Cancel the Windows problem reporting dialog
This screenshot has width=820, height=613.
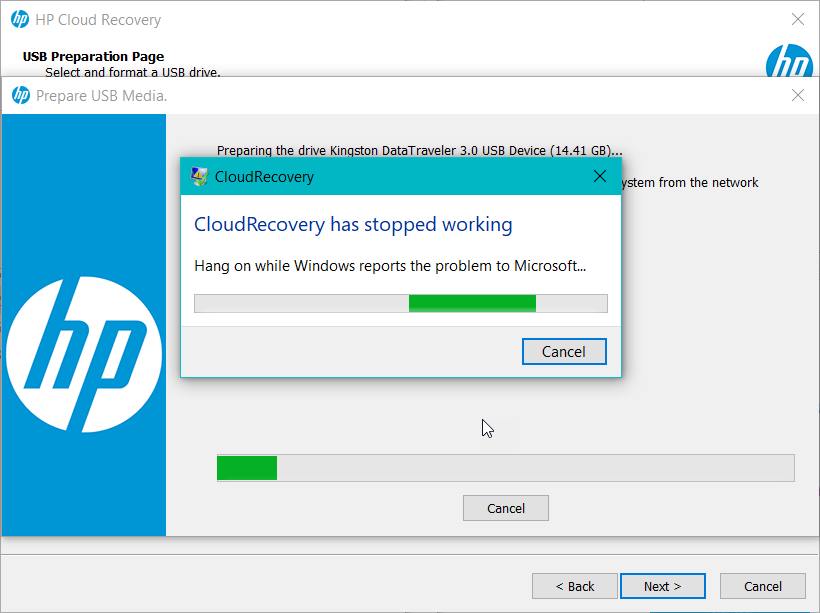(x=564, y=351)
